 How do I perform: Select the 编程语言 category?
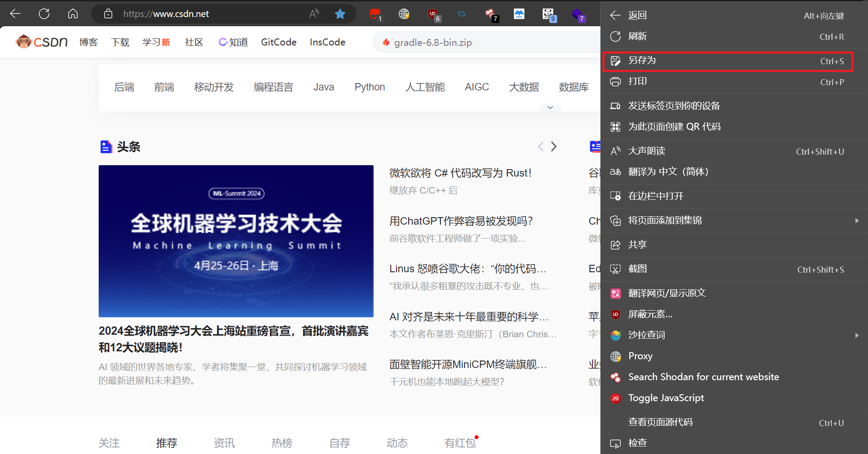[273, 87]
